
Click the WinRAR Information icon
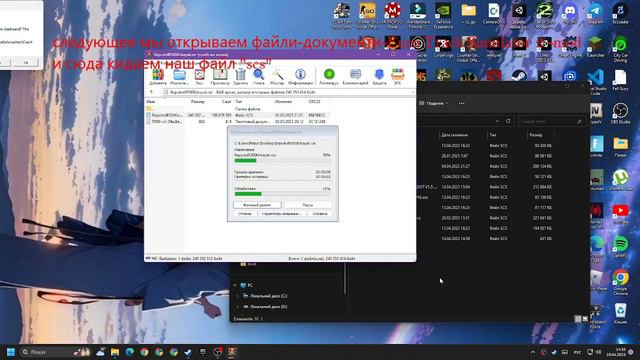(300, 77)
